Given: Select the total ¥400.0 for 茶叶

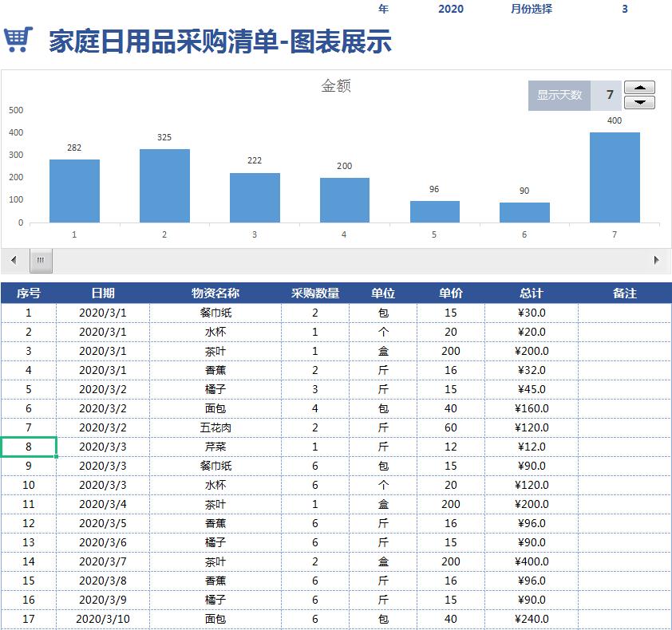Looking at the screenshot, I should pos(532,561).
